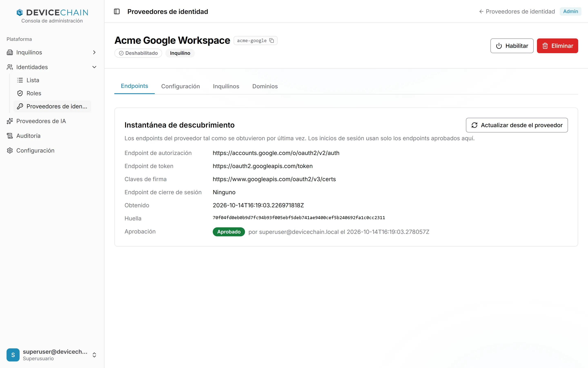
Task: Expand the Inquilinos sidebar chevron
Action: pyautogui.click(x=94, y=52)
